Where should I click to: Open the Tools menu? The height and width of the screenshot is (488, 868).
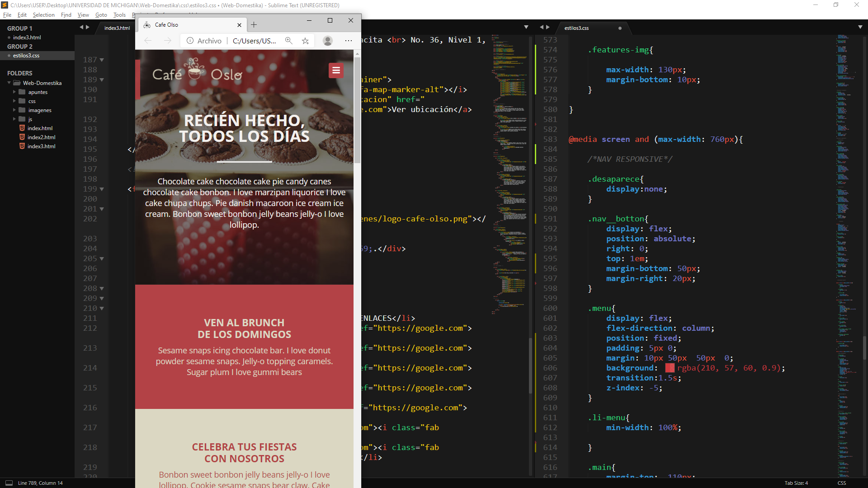[119, 15]
